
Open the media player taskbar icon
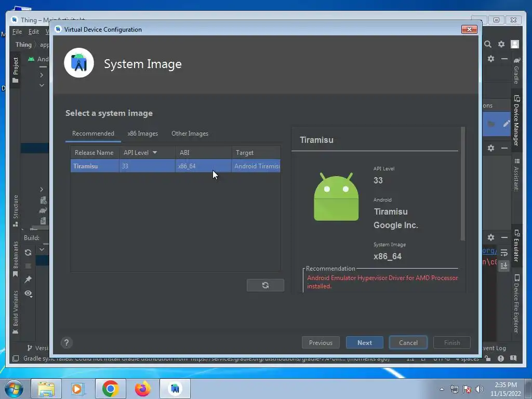(x=78, y=389)
